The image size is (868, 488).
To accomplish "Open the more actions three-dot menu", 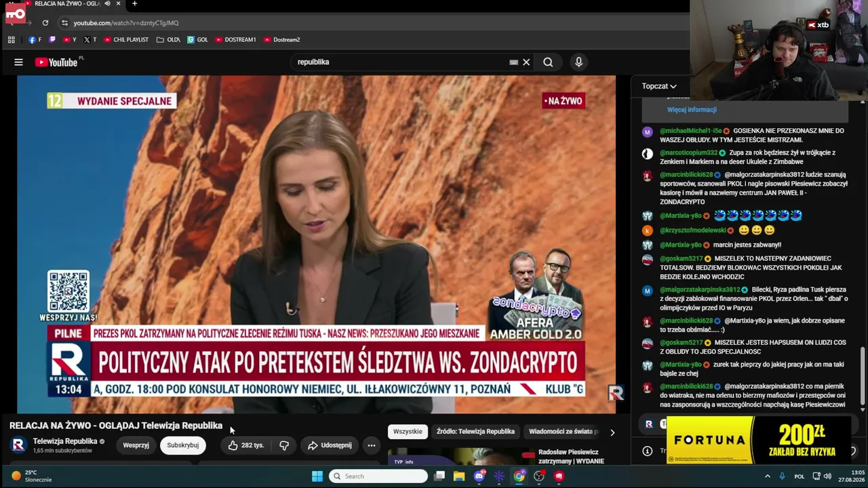I will click(372, 445).
